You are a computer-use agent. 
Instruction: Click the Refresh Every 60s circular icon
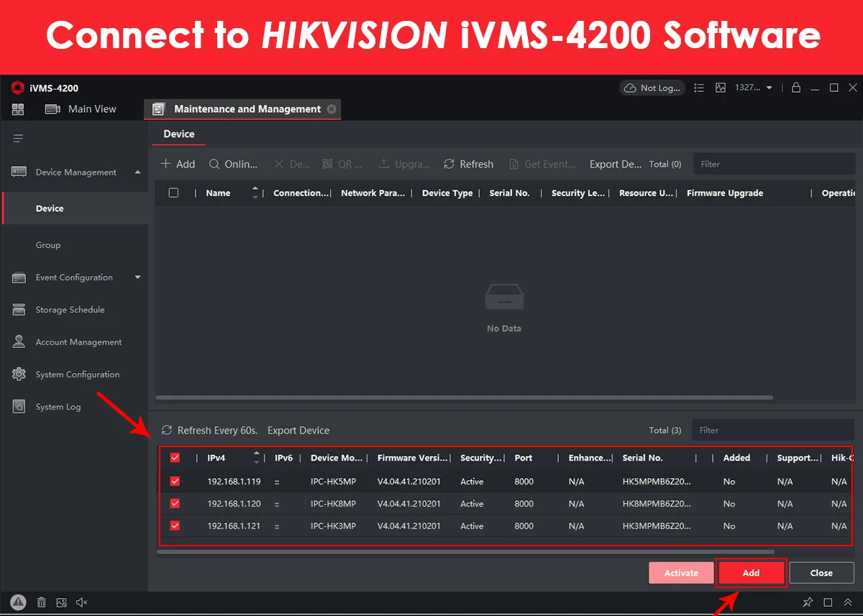click(167, 430)
